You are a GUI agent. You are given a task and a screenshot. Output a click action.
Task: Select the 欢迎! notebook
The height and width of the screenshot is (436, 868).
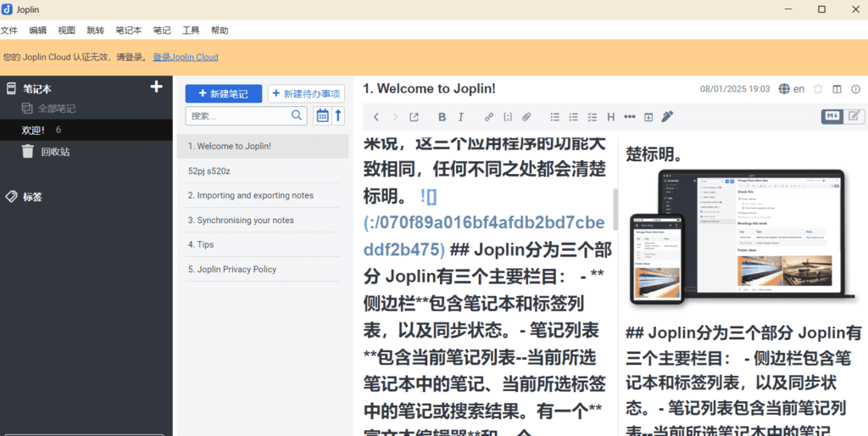[86, 130]
